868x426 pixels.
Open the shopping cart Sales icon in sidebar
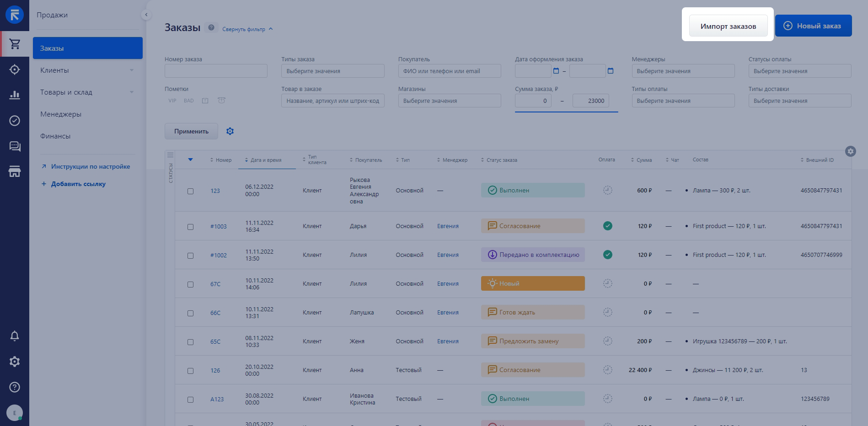15,44
